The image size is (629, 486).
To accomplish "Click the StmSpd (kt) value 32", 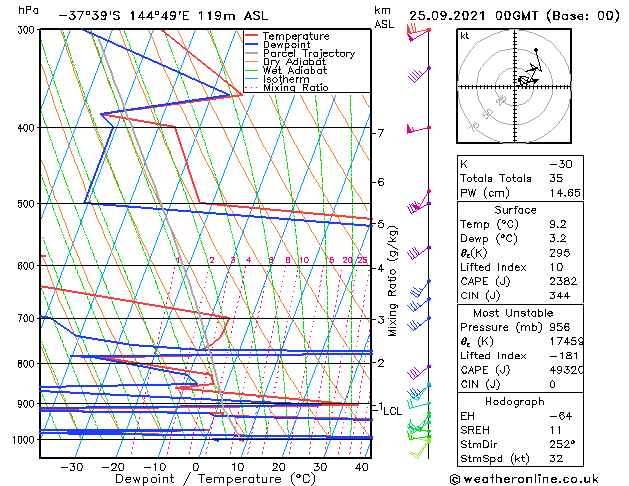I will [556, 459].
